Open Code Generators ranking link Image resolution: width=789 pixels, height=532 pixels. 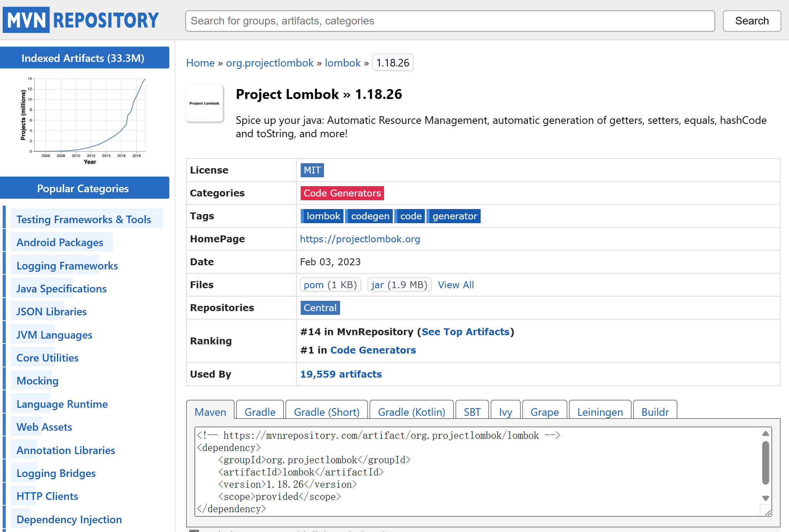pyautogui.click(x=373, y=350)
